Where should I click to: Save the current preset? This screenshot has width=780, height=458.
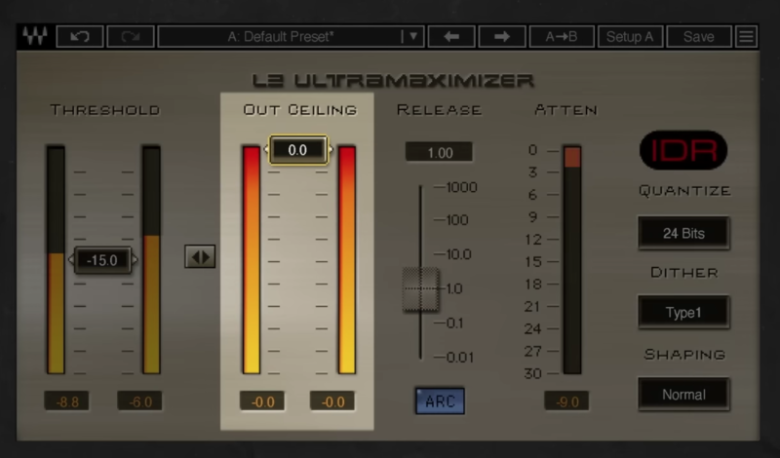pos(699,37)
